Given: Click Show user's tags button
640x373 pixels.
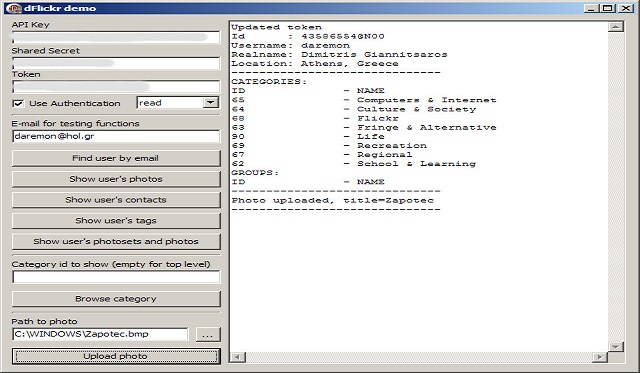Looking at the screenshot, I should (x=116, y=221).
